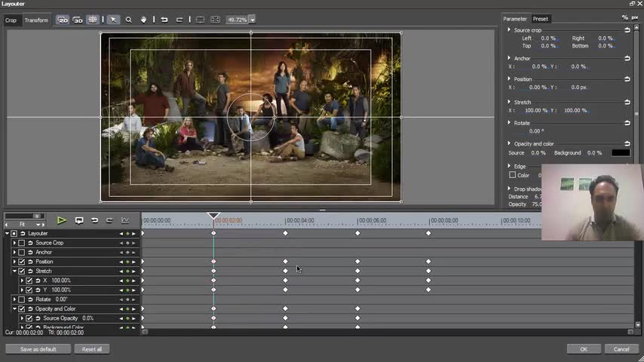Select the Position keyframe at 00:00:08:00
The height and width of the screenshot is (362, 644).
click(428, 262)
